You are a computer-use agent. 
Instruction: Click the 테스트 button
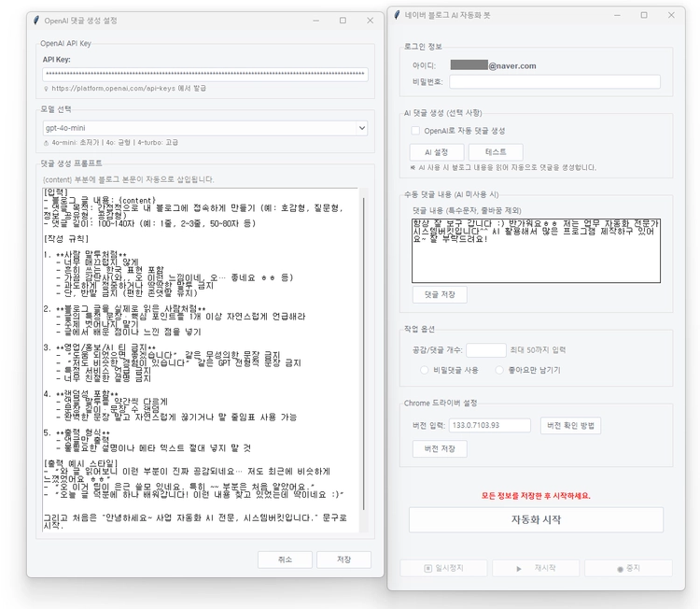496,152
